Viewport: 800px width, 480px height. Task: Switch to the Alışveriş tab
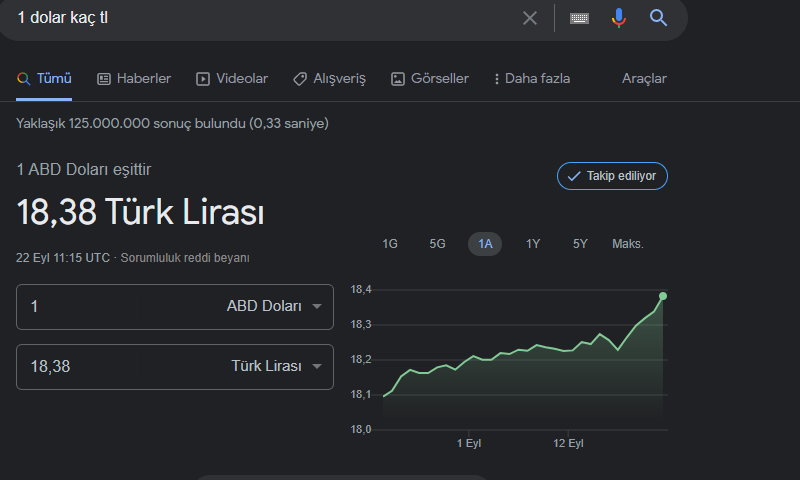329,79
